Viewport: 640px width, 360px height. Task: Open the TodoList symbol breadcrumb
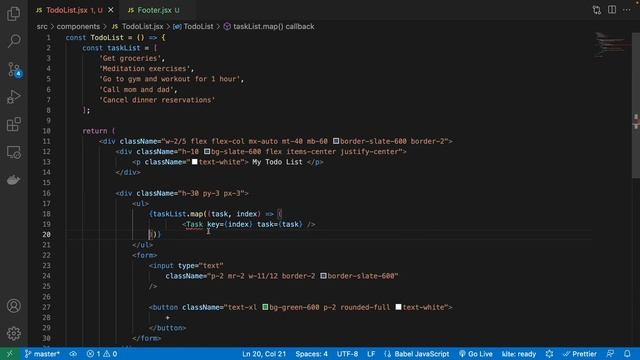tap(193, 27)
